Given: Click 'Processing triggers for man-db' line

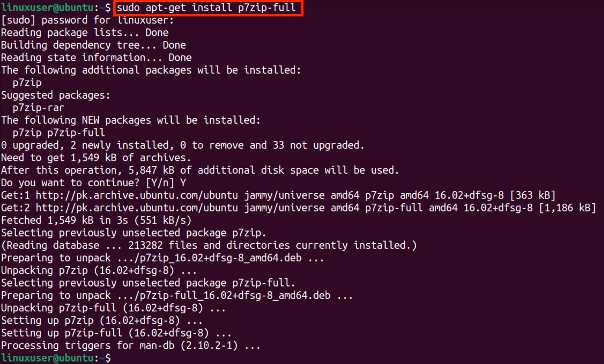Looking at the screenshot, I should (131, 346).
